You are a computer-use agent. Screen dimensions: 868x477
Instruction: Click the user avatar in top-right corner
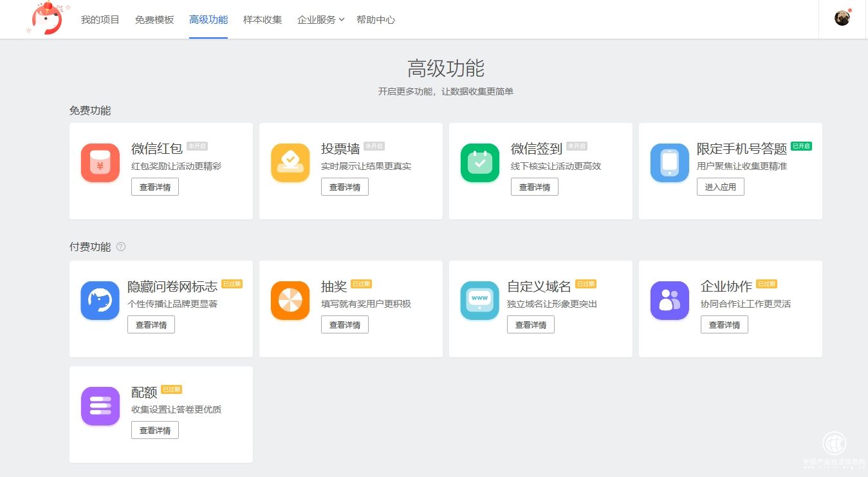(x=842, y=19)
